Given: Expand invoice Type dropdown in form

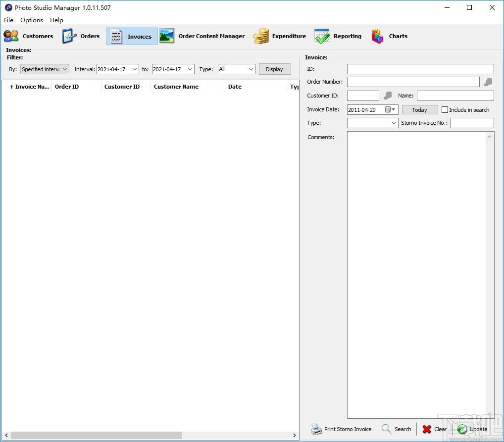Looking at the screenshot, I should coord(372,123).
